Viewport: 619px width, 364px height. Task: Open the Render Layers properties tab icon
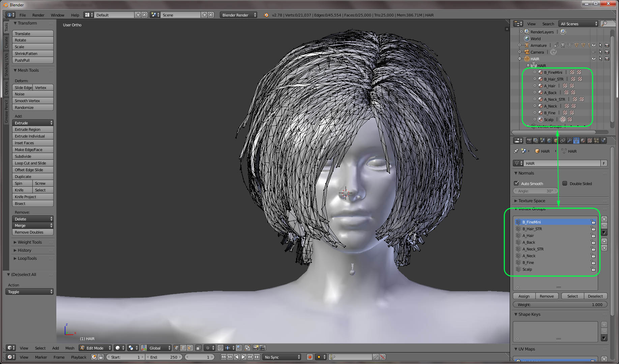(x=536, y=141)
